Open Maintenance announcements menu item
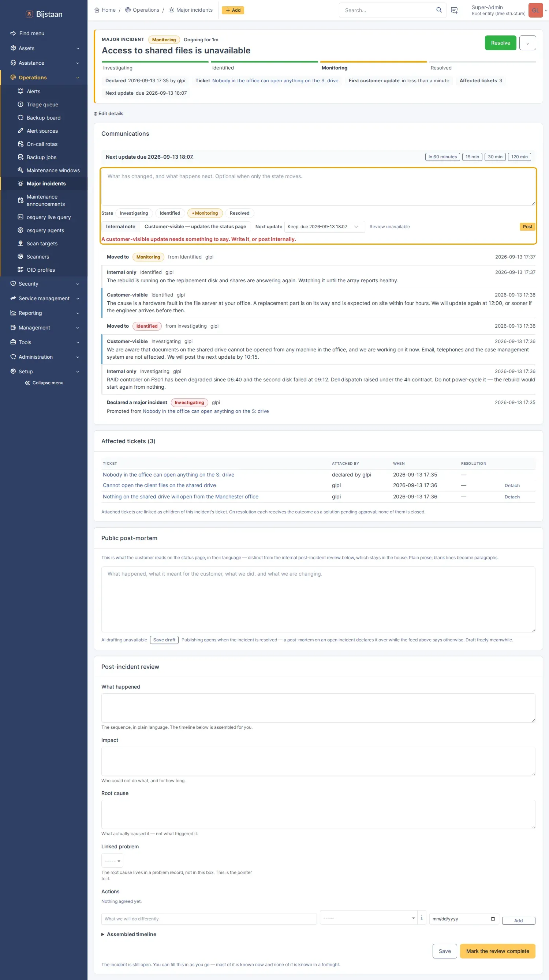Screen dimensions: 549x980 tap(44, 200)
